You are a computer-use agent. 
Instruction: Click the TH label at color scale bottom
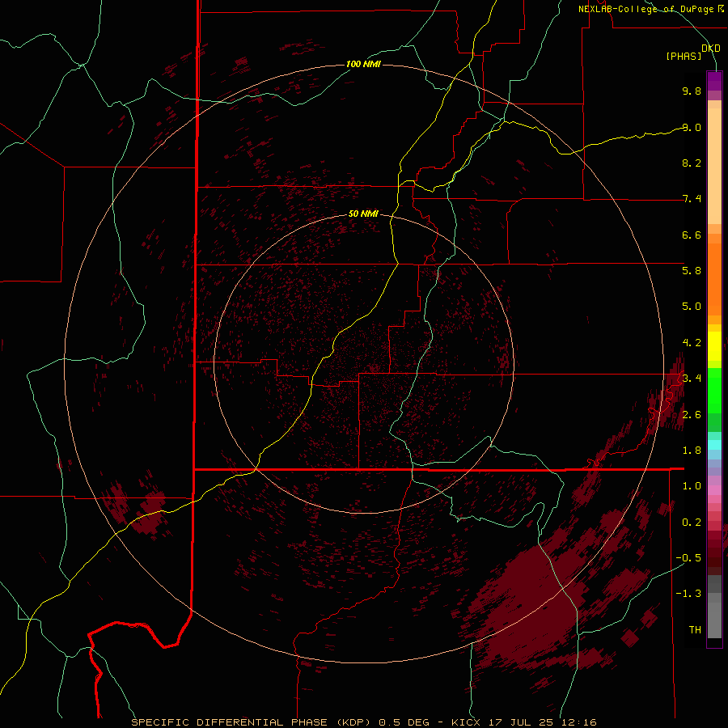click(695, 630)
